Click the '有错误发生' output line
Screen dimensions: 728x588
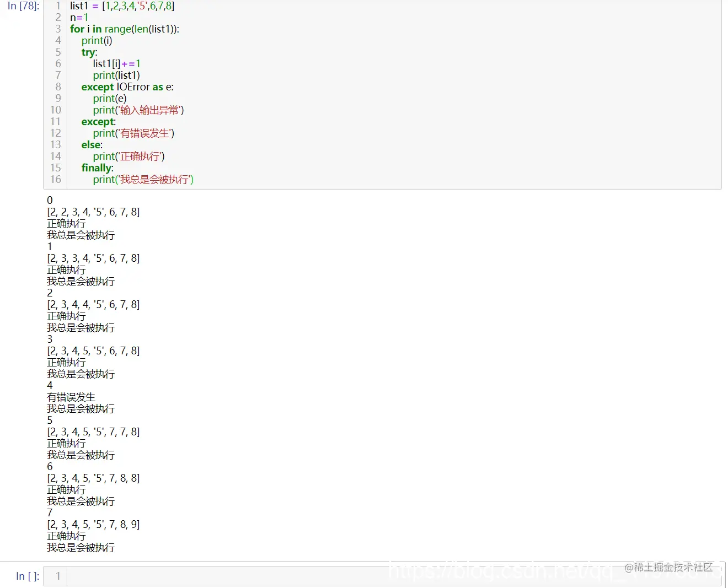[71, 397]
